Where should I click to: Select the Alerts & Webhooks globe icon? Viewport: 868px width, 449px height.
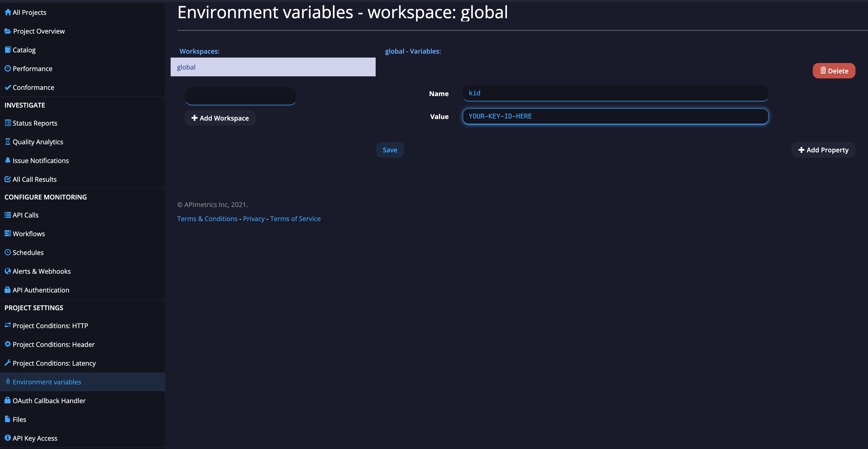(x=7, y=271)
